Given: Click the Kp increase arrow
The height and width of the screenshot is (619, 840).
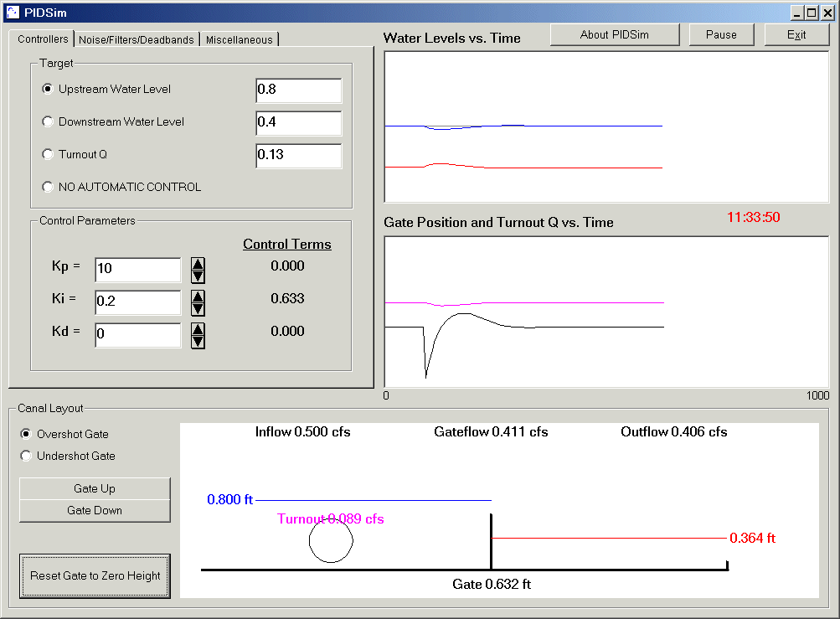Looking at the screenshot, I should 198,264.
